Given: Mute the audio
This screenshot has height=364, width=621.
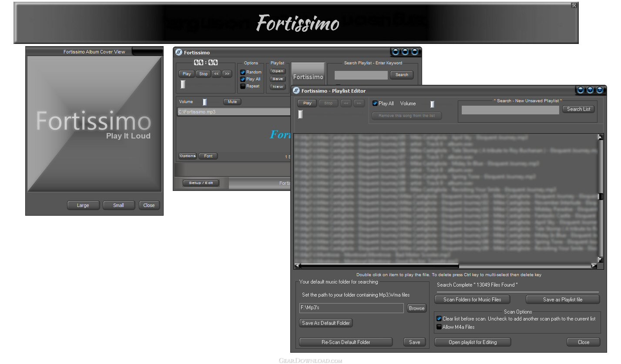Looking at the screenshot, I should click(232, 102).
